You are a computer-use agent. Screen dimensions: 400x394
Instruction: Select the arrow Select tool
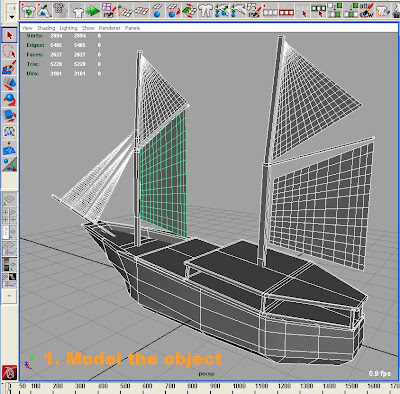point(9,35)
